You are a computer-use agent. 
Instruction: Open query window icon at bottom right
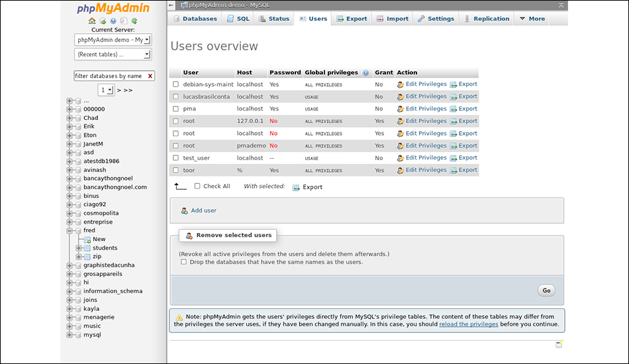(x=558, y=344)
